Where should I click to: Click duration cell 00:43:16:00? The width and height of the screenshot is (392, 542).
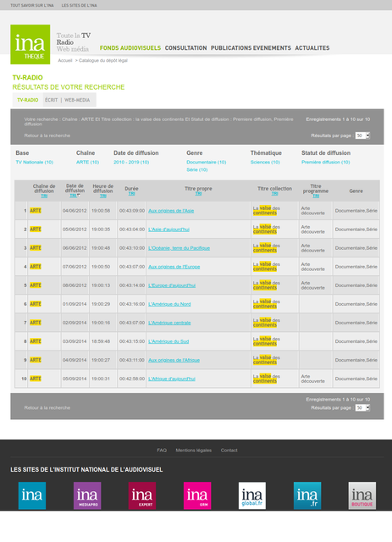point(132,304)
